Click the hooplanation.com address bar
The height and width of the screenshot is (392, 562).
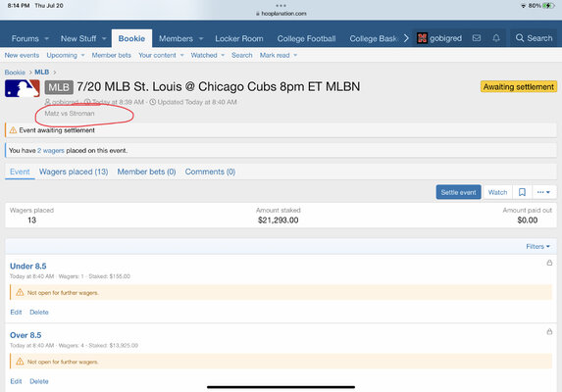point(281,14)
